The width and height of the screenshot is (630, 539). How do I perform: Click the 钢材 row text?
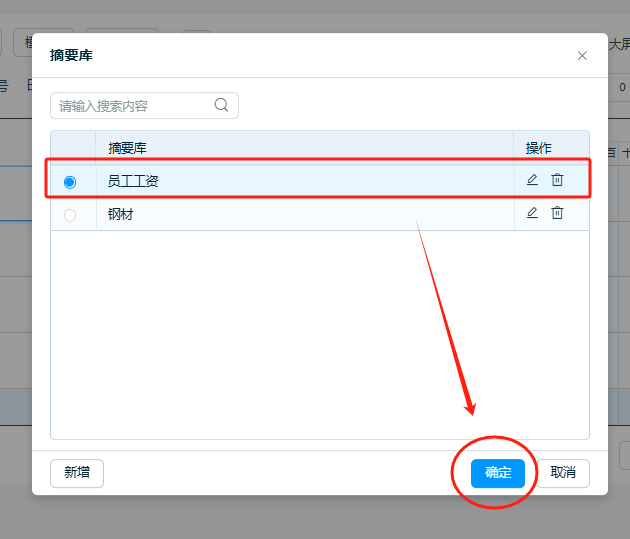121,214
